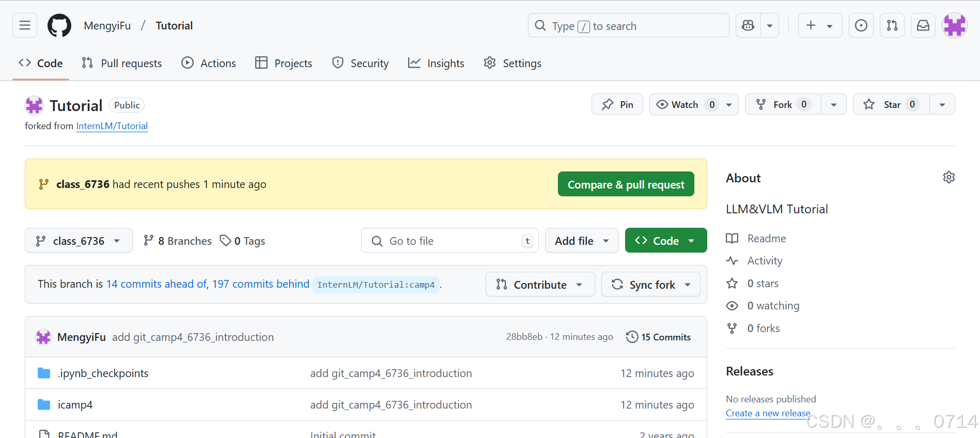
Task: Click class_6736 branch name in yellow banner
Action: pos(83,184)
